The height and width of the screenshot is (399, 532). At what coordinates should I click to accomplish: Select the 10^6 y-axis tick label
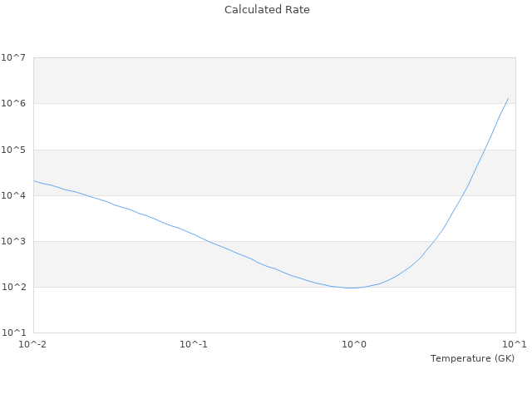coord(13,104)
